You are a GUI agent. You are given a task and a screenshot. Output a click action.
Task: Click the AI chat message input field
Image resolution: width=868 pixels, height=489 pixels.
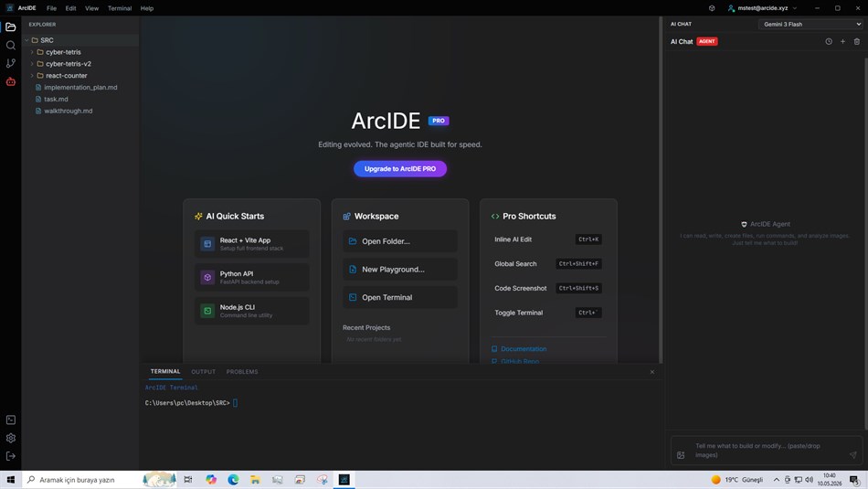pyautogui.click(x=767, y=451)
